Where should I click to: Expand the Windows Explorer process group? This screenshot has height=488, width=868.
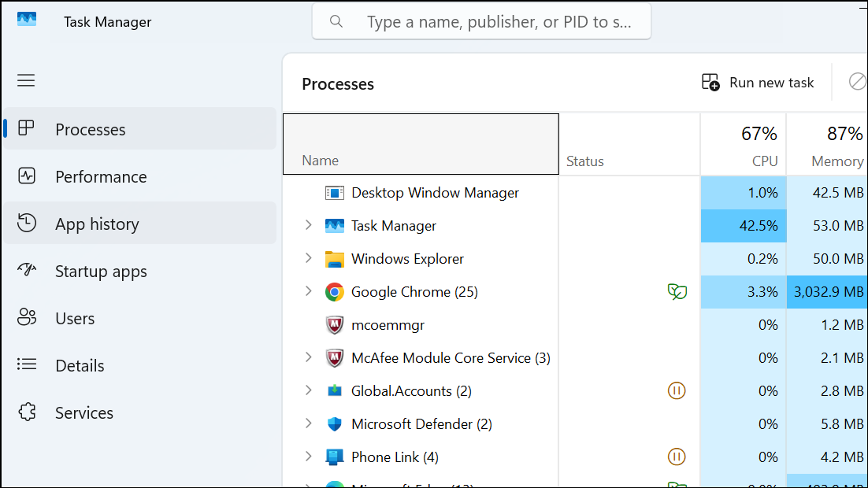309,259
